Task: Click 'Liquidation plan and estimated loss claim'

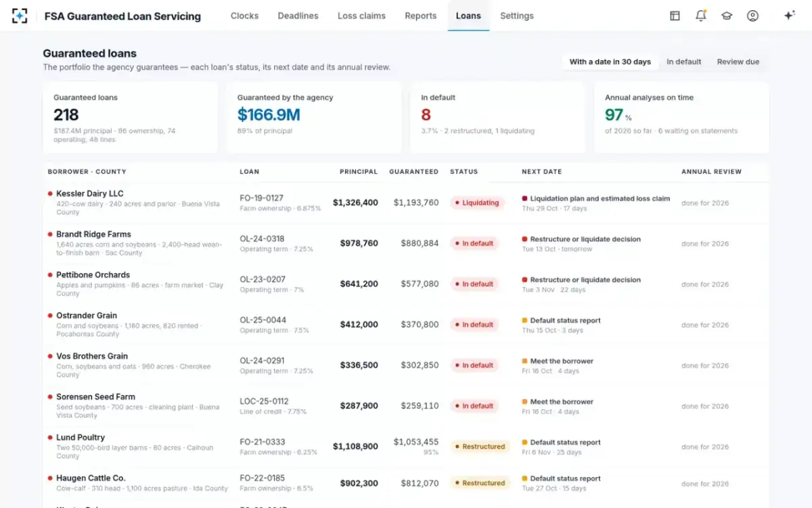Action: tap(600, 198)
